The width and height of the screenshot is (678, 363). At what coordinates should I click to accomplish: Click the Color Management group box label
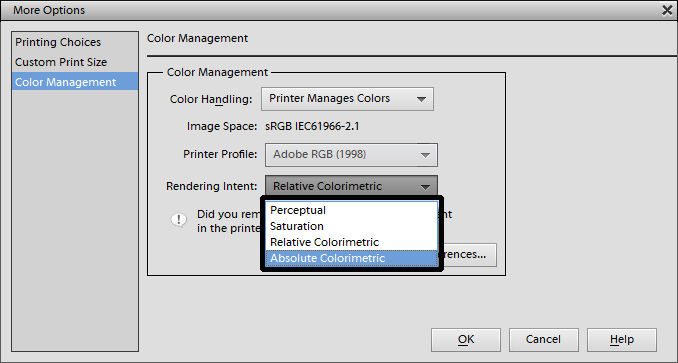[x=217, y=72]
